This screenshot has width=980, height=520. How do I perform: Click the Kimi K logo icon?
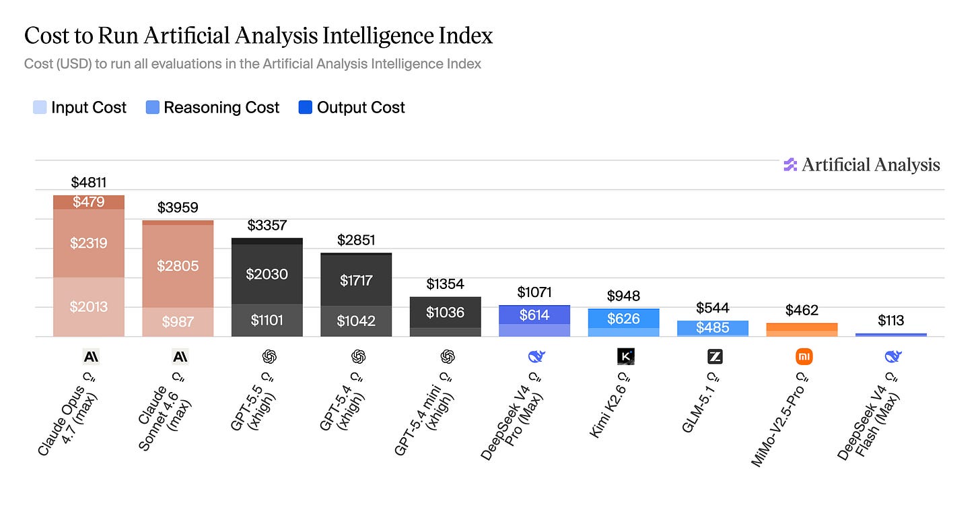click(x=625, y=356)
